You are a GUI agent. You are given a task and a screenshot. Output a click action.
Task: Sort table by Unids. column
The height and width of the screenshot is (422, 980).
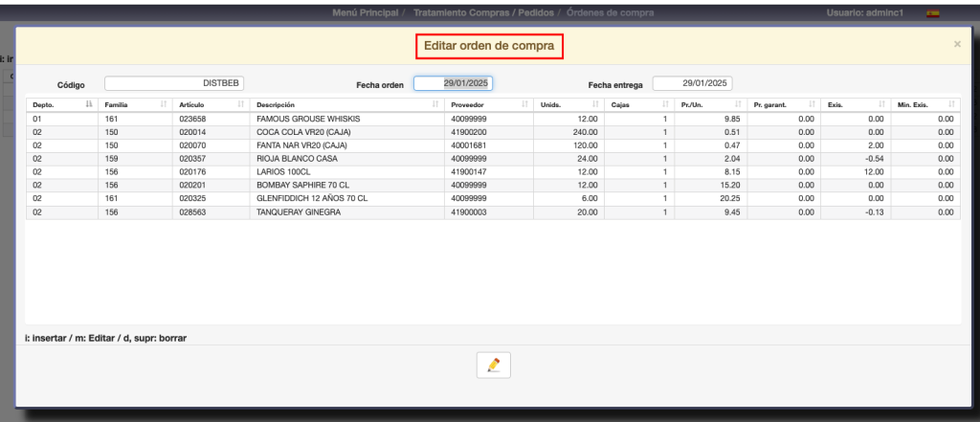(568, 104)
